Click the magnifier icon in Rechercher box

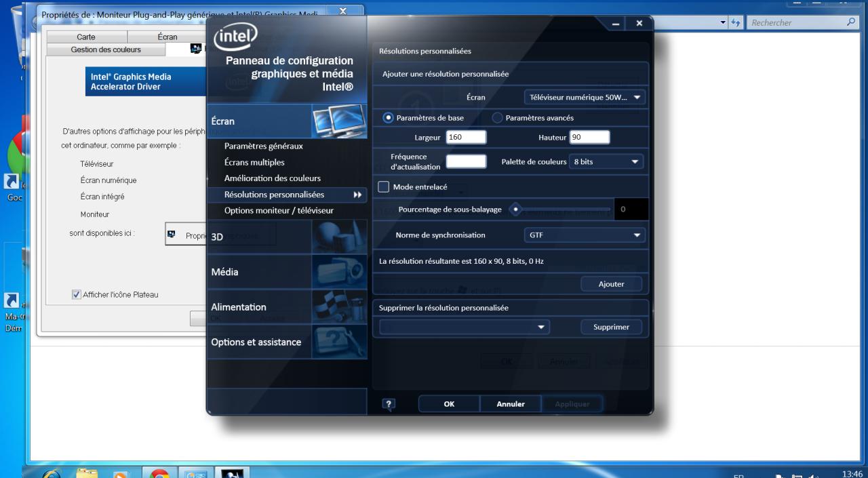click(852, 22)
